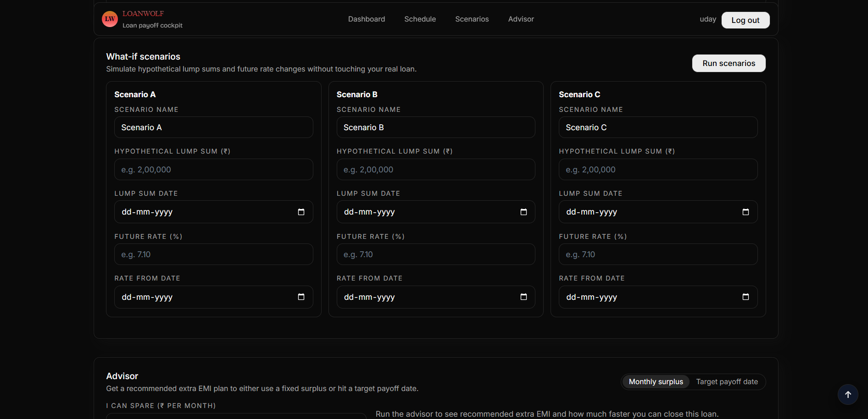868x419 pixels.
Task: Open the Advisor section from the navbar
Action: (521, 19)
